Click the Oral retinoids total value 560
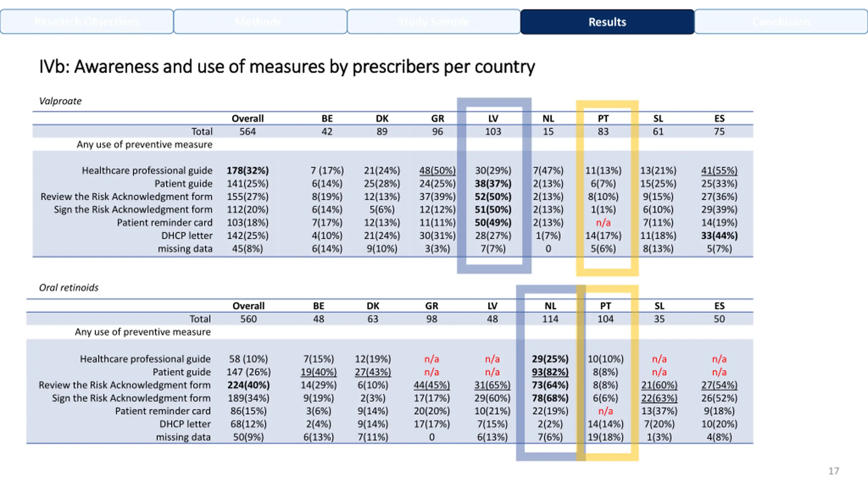Image resolution: width=868 pixels, height=488 pixels. coord(249,319)
